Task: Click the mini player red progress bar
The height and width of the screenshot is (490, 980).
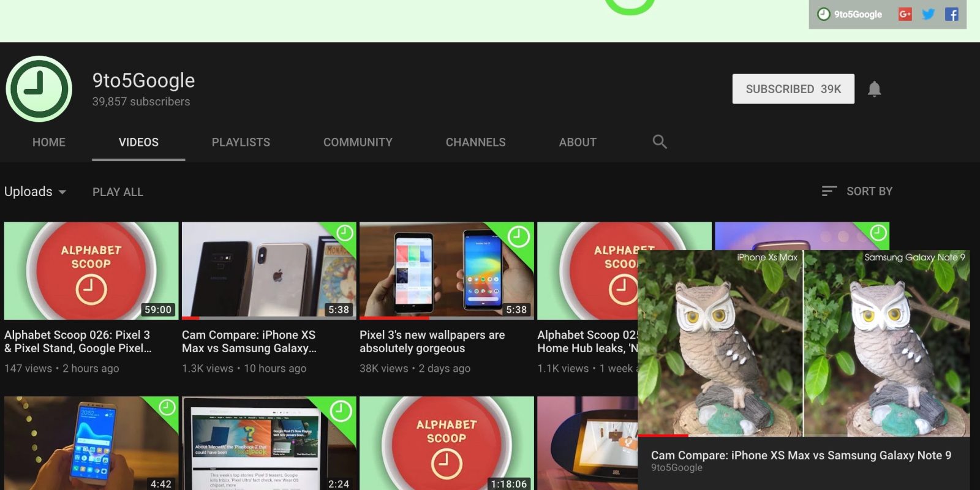Action: tap(663, 435)
